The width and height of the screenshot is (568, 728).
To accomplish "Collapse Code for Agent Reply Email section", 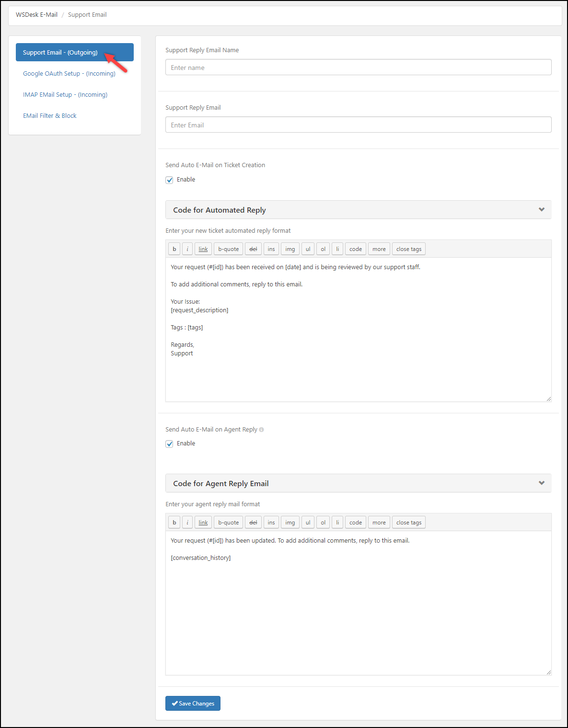I will 542,483.
